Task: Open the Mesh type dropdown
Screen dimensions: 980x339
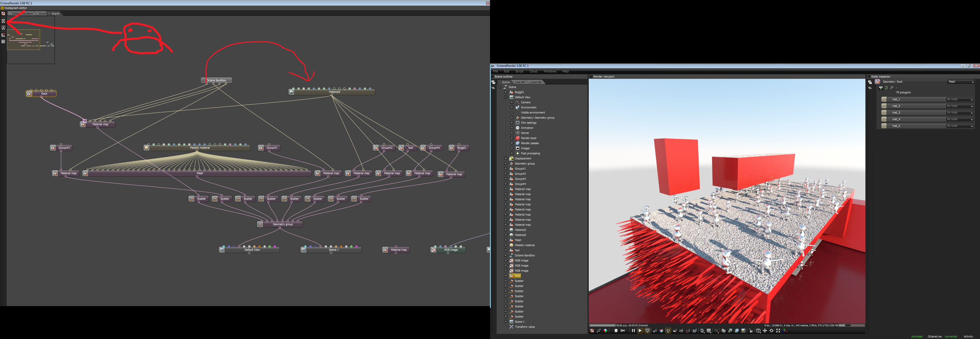Action: point(961,82)
